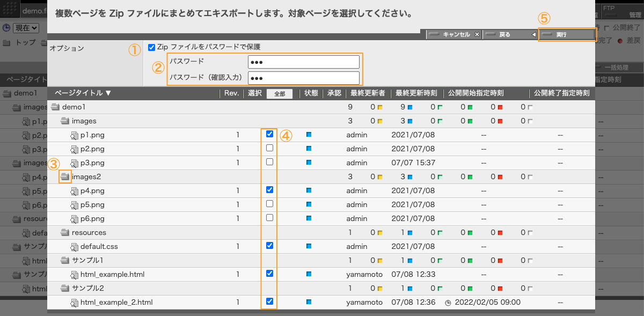Open the 現在 dropdown in the background
644x316 pixels.
(x=26, y=27)
